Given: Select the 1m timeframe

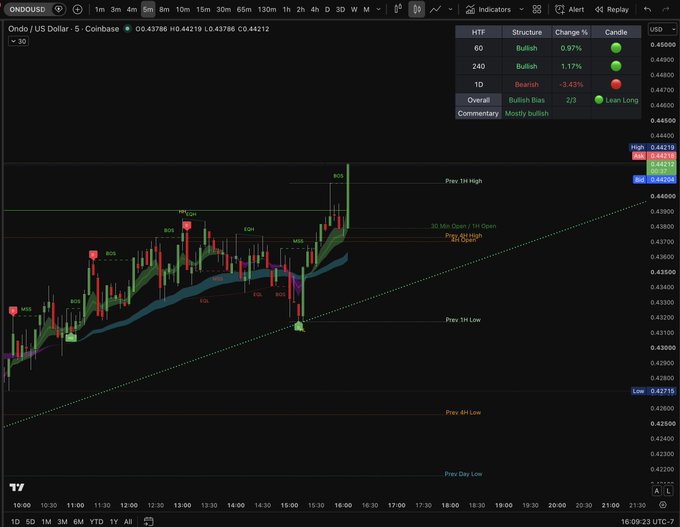Looking at the screenshot, I should click(100, 9).
